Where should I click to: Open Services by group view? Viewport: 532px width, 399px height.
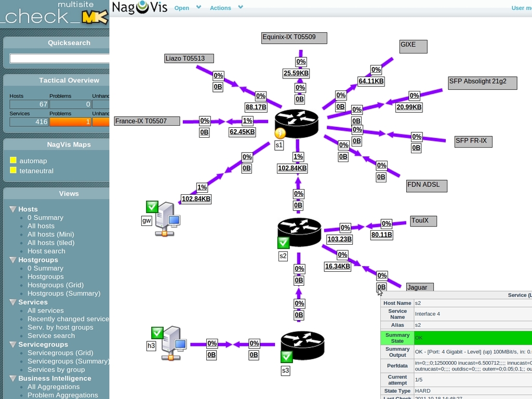56,370
